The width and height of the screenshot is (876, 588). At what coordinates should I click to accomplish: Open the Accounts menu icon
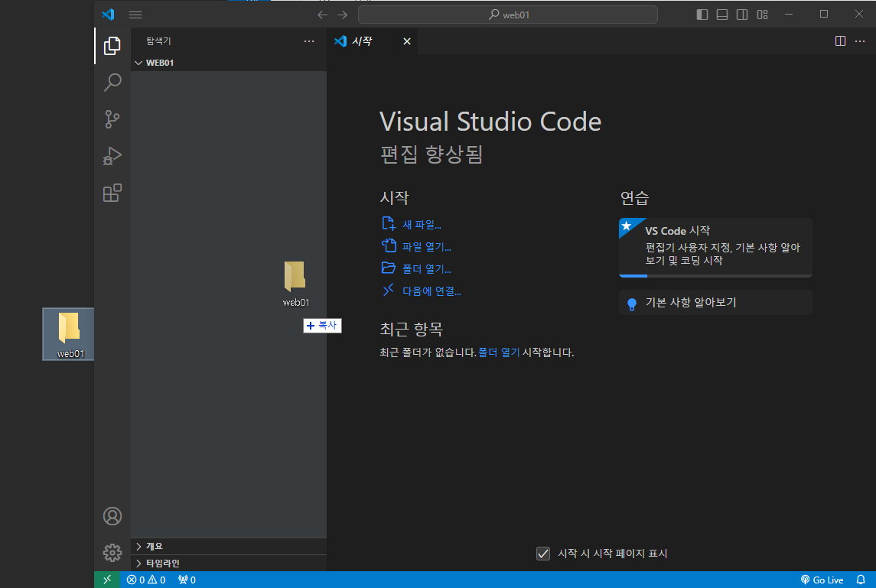(x=112, y=516)
